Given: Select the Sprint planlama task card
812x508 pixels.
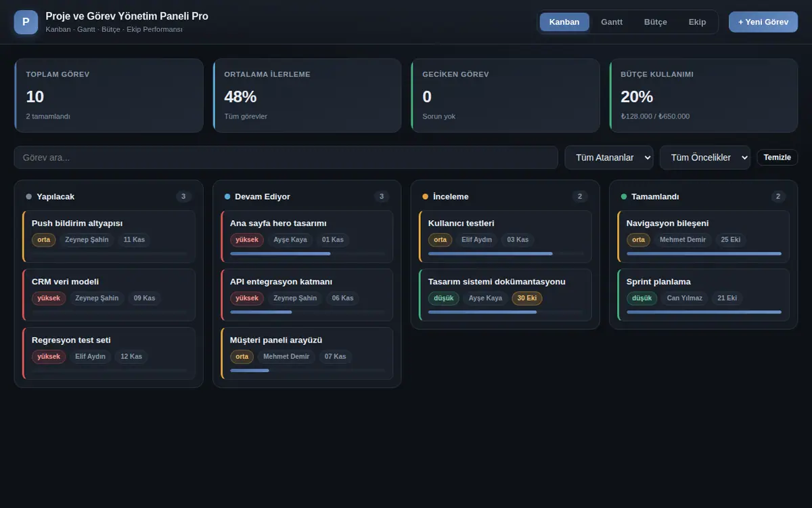Looking at the screenshot, I should [x=704, y=295].
